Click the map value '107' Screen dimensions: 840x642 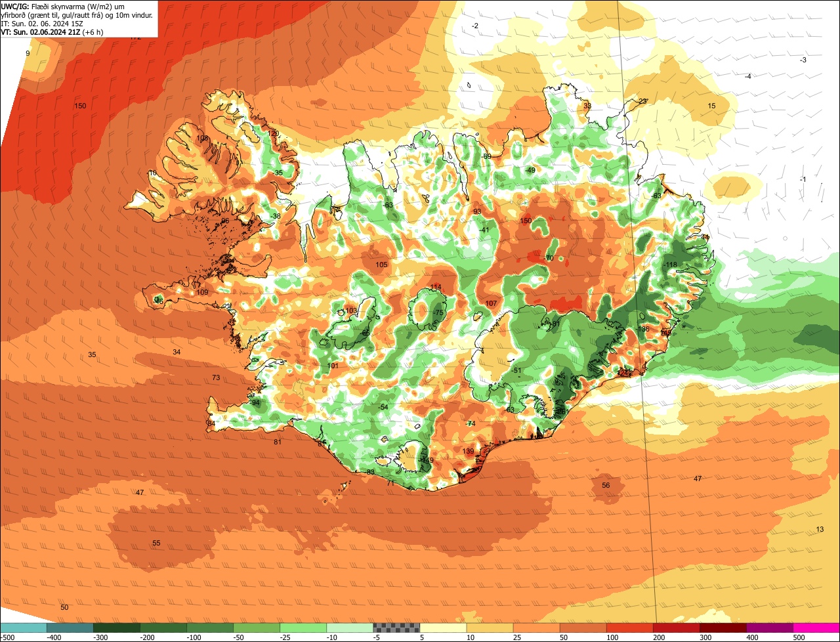click(x=491, y=303)
